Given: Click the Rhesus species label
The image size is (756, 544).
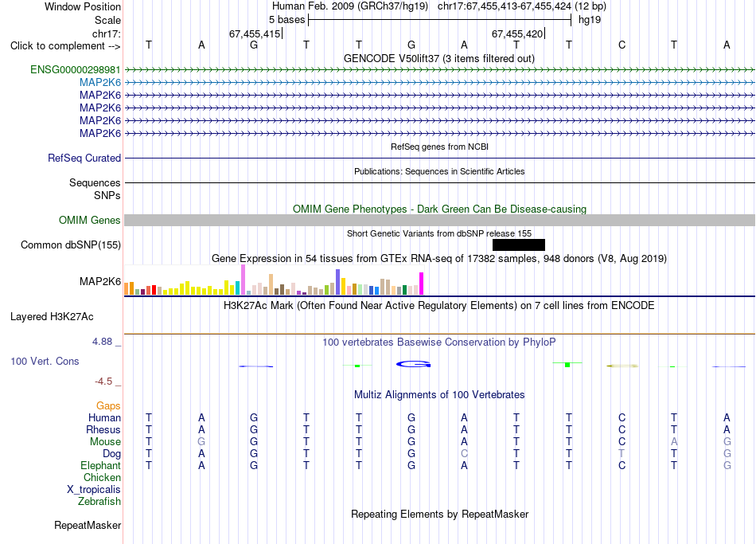Looking at the screenshot, I should [103, 429].
